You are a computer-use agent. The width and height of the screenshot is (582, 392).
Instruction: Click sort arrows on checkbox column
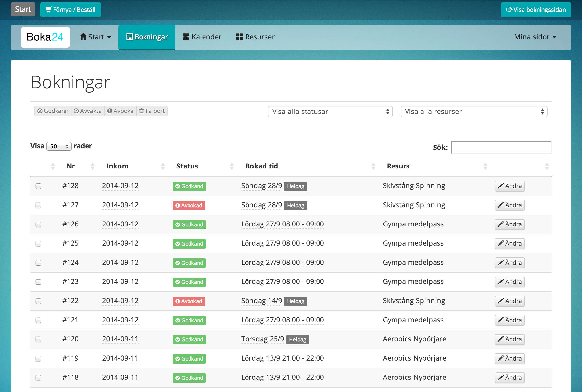(x=53, y=166)
